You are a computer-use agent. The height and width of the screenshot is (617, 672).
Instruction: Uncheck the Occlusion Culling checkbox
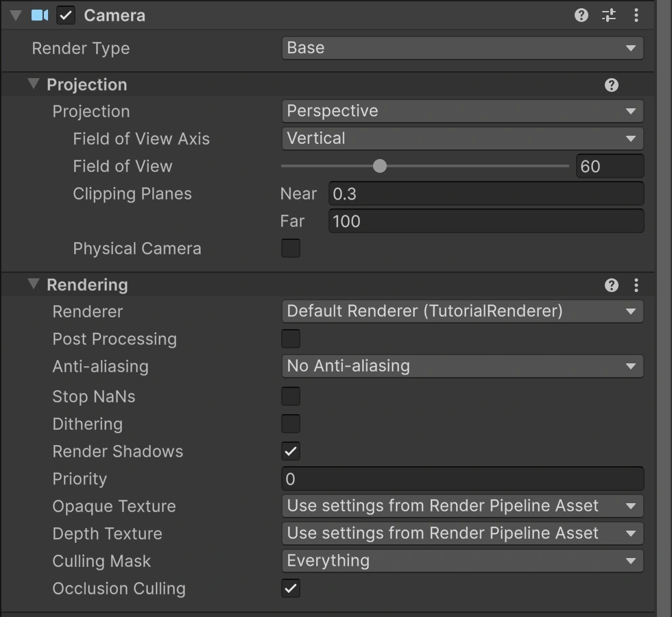[291, 588]
